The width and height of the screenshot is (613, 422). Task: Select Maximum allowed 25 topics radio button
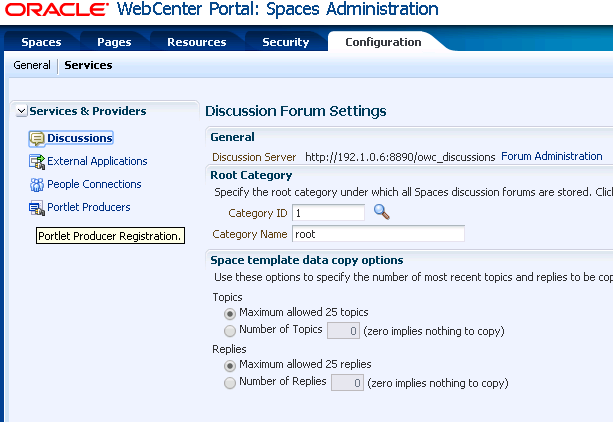coord(230,313)
